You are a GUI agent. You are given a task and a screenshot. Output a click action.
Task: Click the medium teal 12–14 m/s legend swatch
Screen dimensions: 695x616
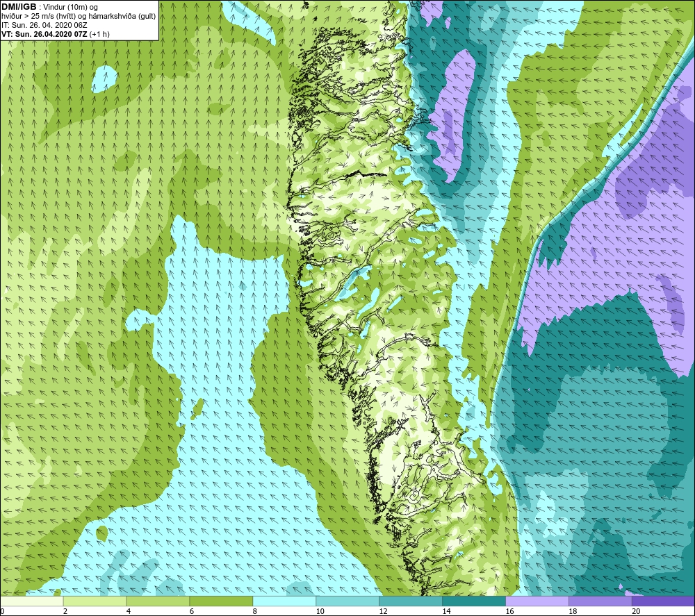point(411,601)
